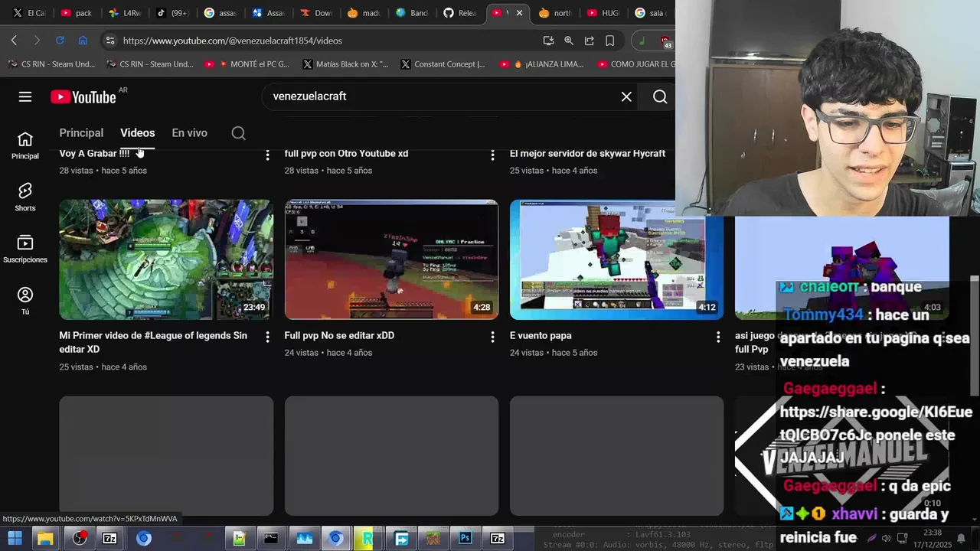Play the 4:12 skywars video thumbnail
Image resolution: width=980 pixels, height=551 pixels.
[616, 259]
